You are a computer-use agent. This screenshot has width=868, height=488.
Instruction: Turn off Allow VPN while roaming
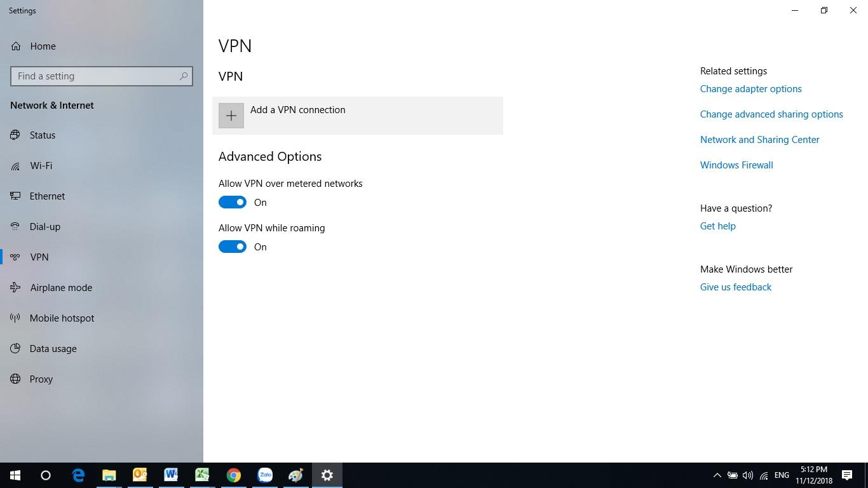pos(233,247)
